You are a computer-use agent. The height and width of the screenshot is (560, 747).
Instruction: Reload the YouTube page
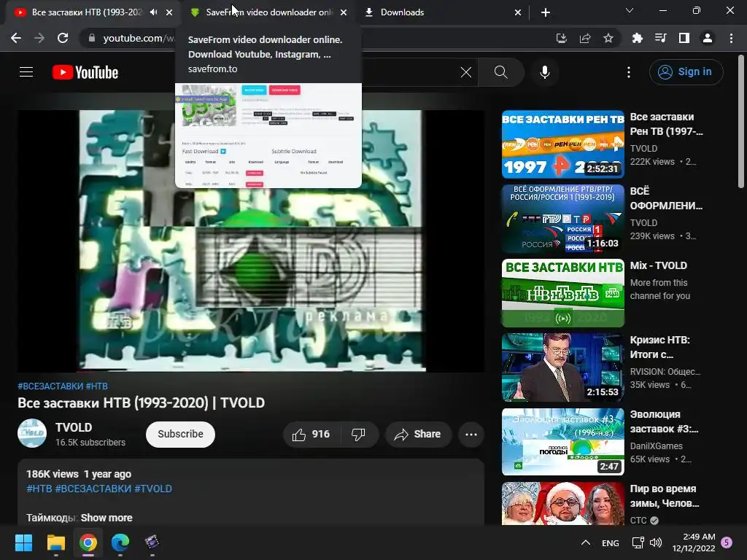[63, 38]
